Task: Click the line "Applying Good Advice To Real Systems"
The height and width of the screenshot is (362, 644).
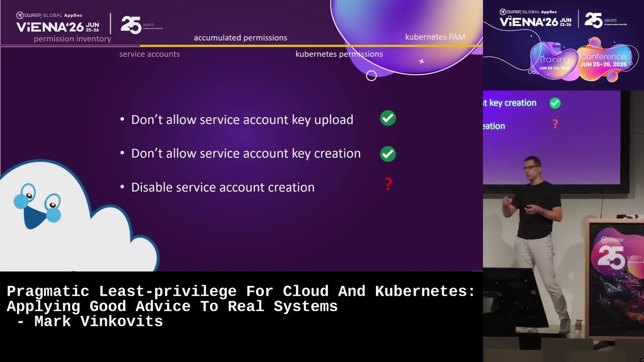Action: click(x=172, y=307)
